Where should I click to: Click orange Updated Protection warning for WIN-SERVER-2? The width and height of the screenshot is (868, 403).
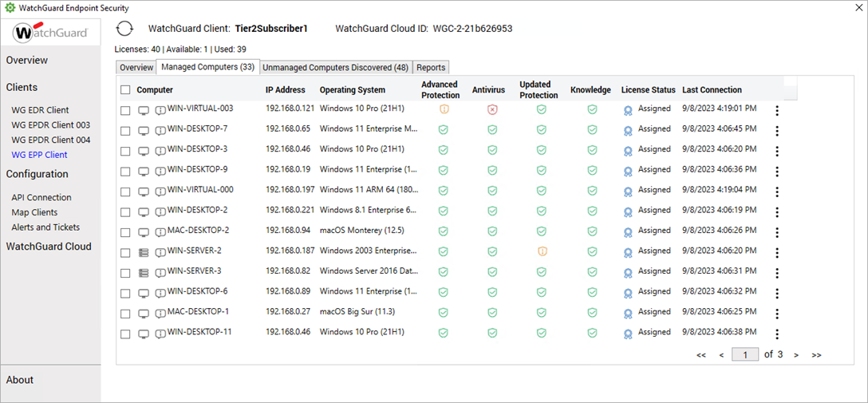coord(542,251)
